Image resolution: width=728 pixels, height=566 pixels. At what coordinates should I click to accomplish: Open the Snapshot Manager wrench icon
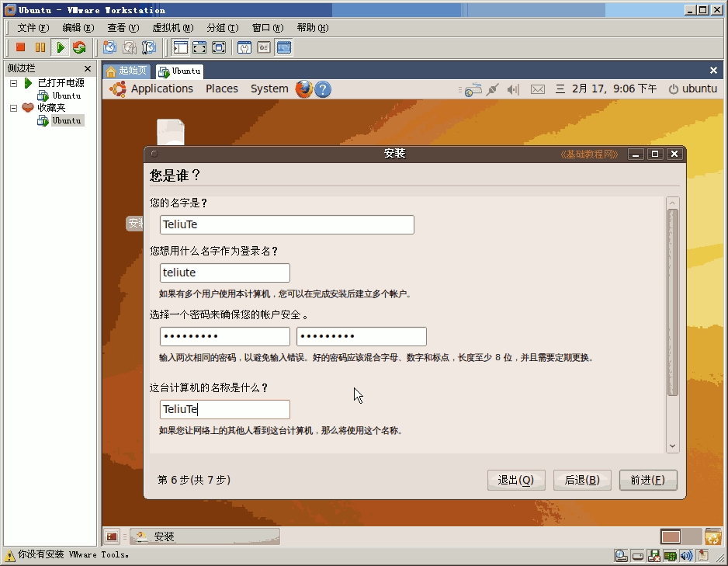click(x=149, y=47)
